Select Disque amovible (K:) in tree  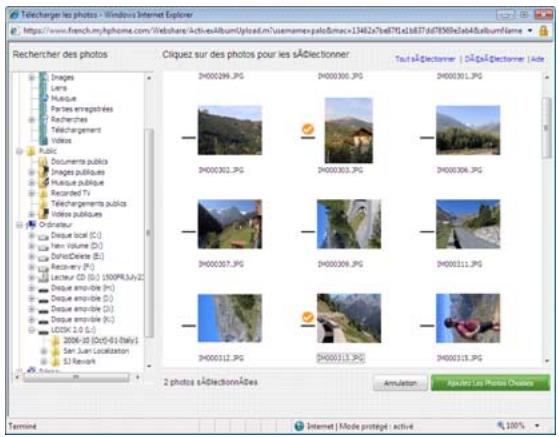(x=83, y=319)
